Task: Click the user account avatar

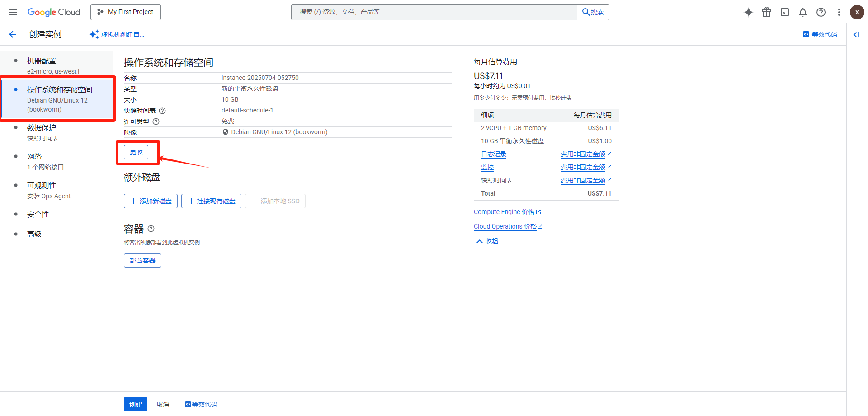Action: coord(857,12)
